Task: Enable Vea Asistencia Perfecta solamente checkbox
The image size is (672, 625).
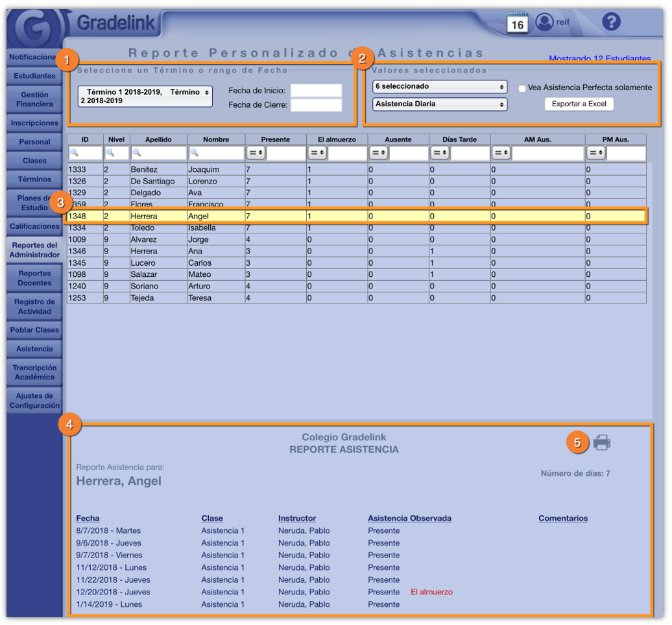Action: (x=522, y=88)
